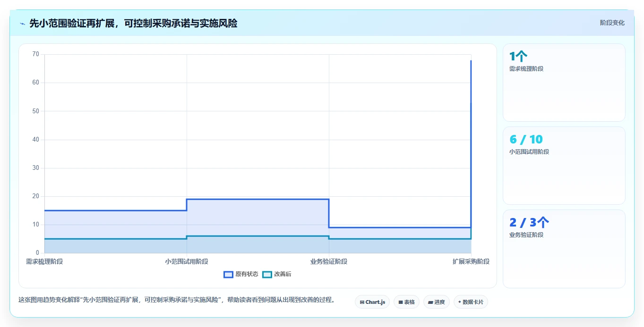The width and height of the screenshot is (644, 327).
Task: Click the header icon beside the chart title
Action: tap(22, 24)
